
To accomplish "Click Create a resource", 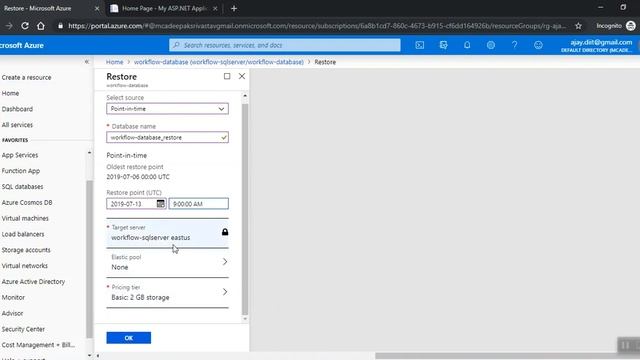I will (27, 78).
